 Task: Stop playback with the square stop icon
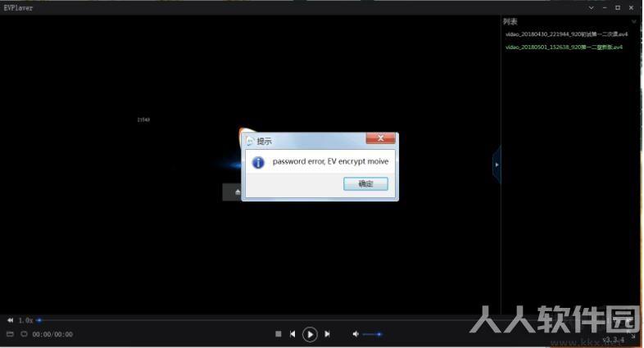coord(279,334)
